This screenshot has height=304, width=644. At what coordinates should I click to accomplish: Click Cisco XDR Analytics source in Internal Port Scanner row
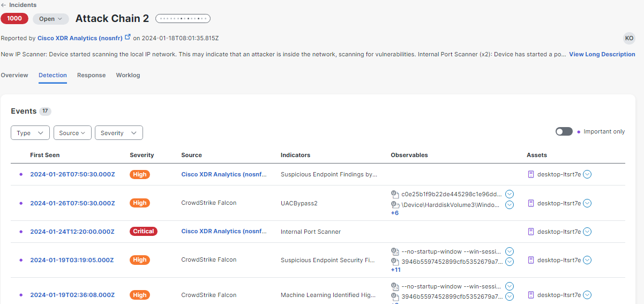pos(223,232)
